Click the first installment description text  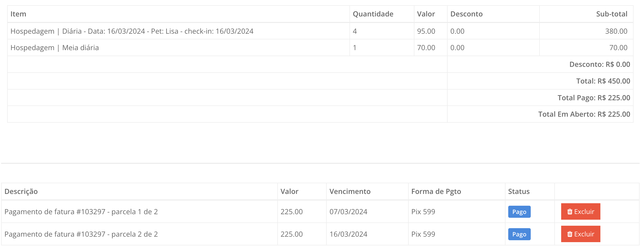tap(81, 212)
